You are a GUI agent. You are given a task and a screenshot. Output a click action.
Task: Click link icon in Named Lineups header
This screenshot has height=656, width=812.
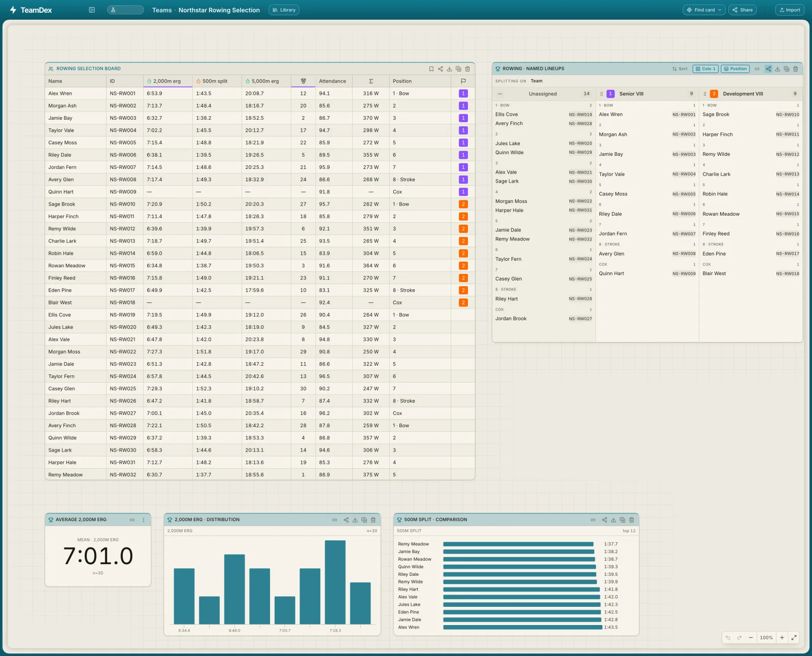click(x=757, y=69)
